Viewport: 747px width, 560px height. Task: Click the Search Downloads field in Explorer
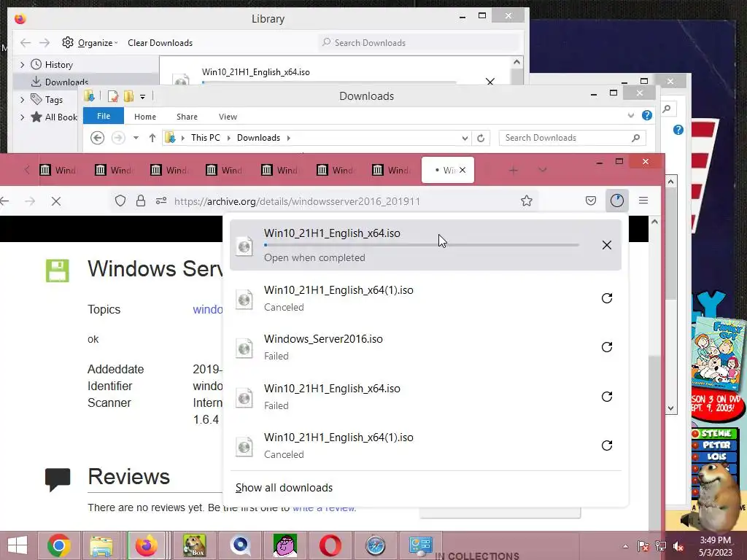coord(572,138)
